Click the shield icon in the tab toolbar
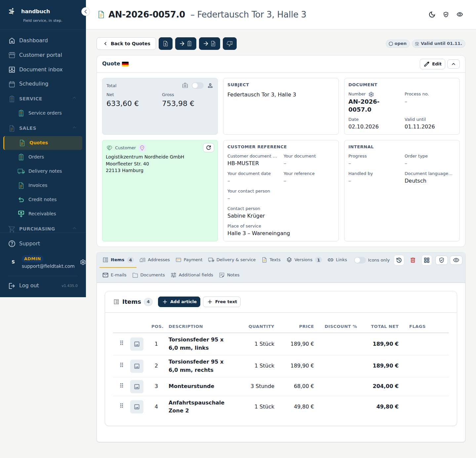The image size is (476, 458). pyautogui.click(x=442, y=260)
